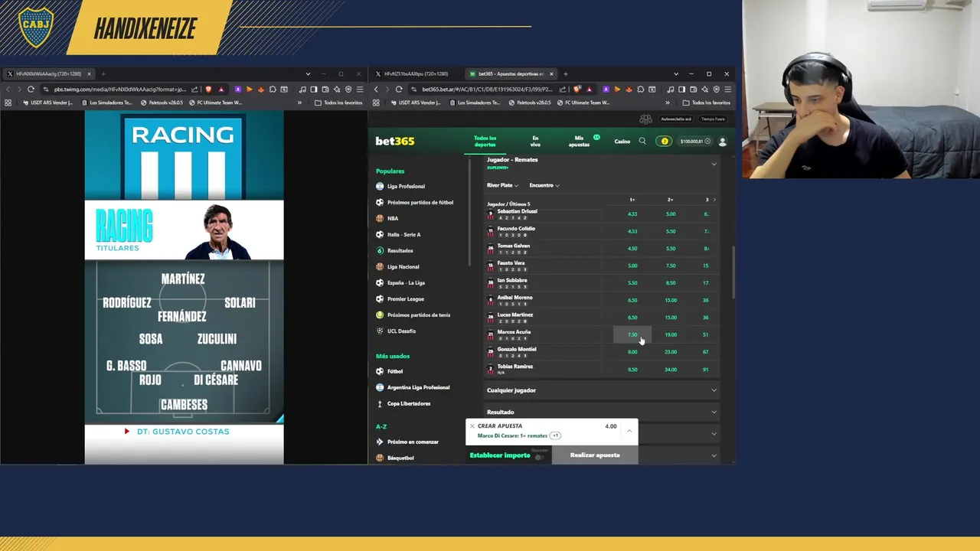Viewport: 980px width, 551px height.
Task: Open the tab list dropdown in bet365 window
Action: [x=676, y=74]
